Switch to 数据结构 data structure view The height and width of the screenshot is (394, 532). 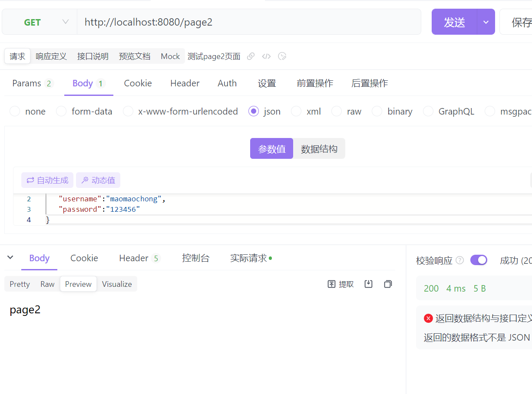coord(319,148)
